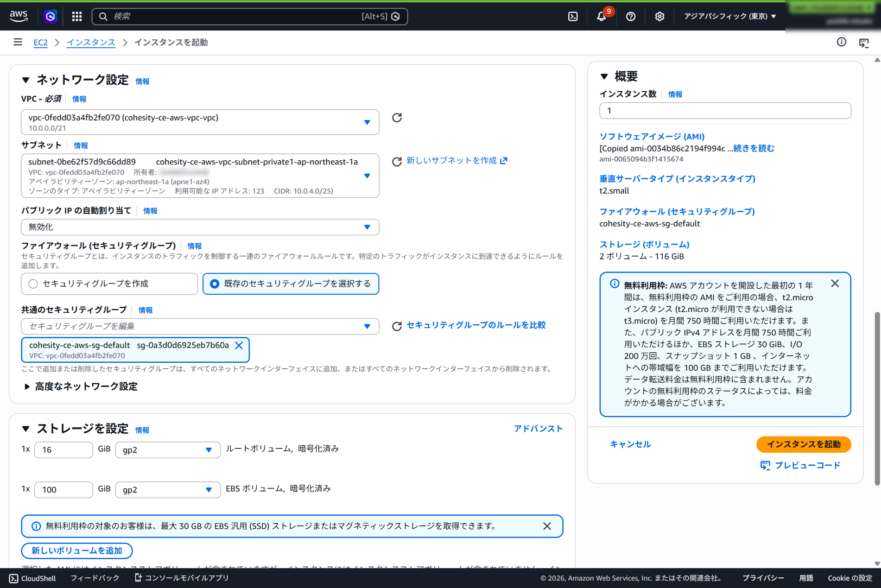Remove cohesity-ce-aws-sg-default security group tag

[239, 346]
